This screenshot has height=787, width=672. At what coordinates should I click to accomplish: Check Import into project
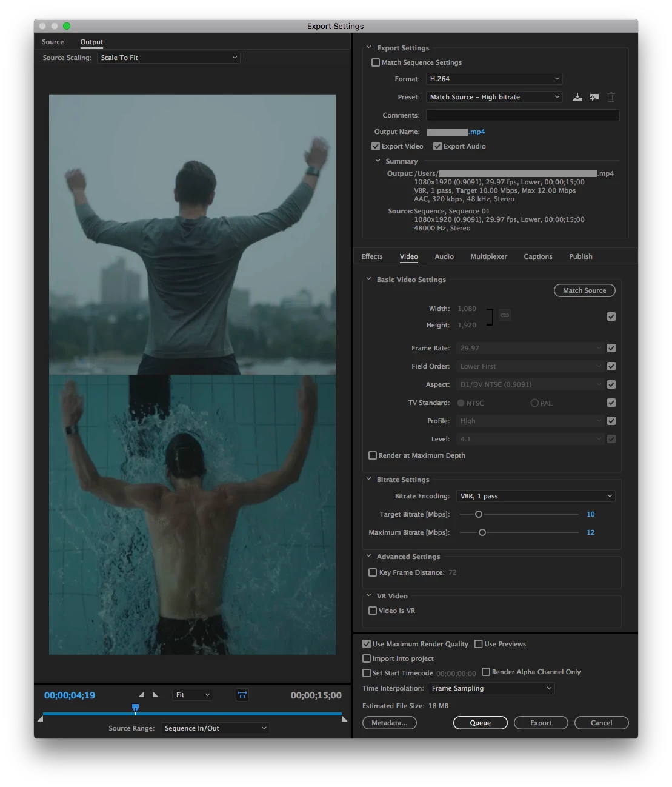tap(367, 658)
